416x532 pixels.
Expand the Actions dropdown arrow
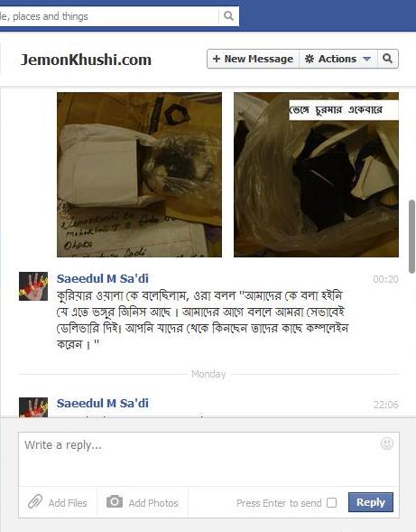click(366, 59)
